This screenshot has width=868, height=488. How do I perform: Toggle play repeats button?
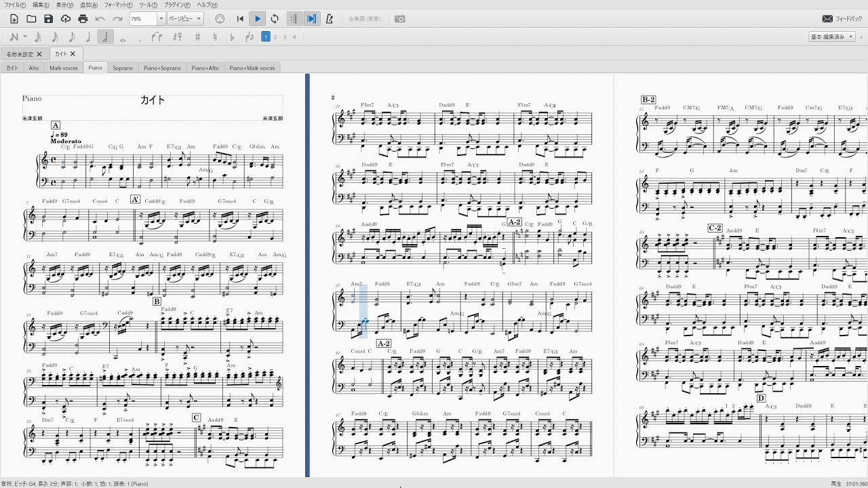tap(294, 19)
